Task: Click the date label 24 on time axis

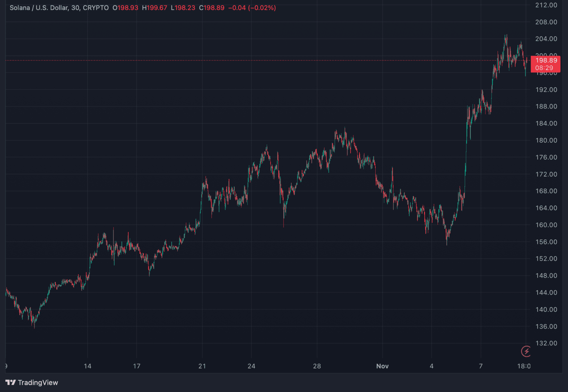Action: click(x=251, y=366)
